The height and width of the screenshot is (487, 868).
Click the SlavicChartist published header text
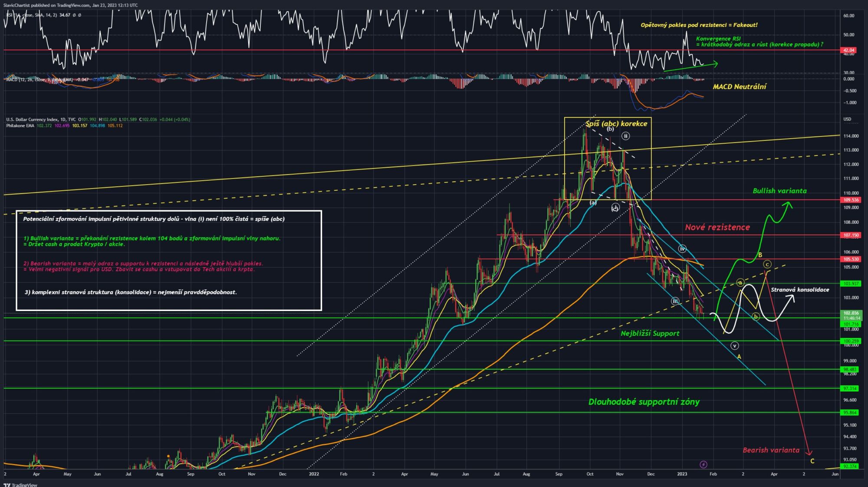click(70, 5)
